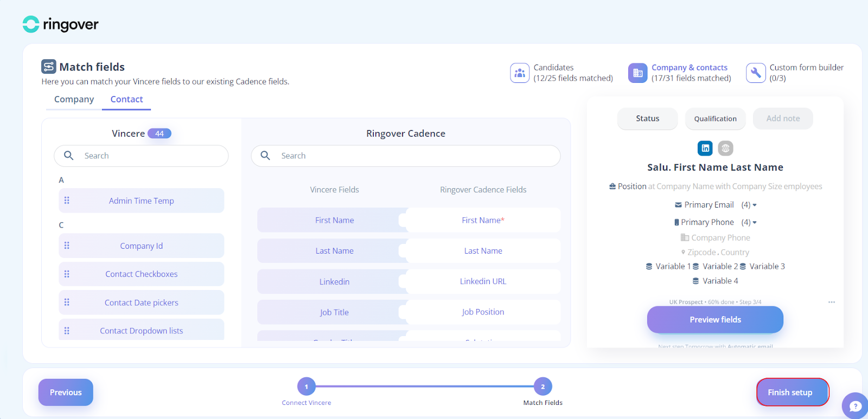Click the Match fields header icon
Image resolution: width=868 pixels, height=419 pixels.
[49, 67]
